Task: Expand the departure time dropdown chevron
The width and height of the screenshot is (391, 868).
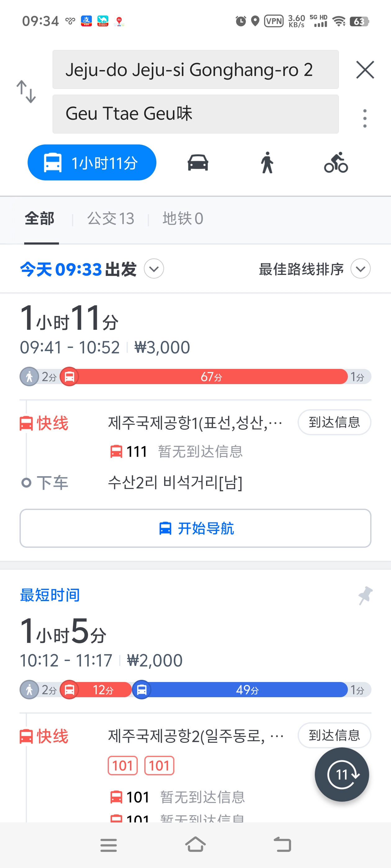Action: [x=154, y=269]
